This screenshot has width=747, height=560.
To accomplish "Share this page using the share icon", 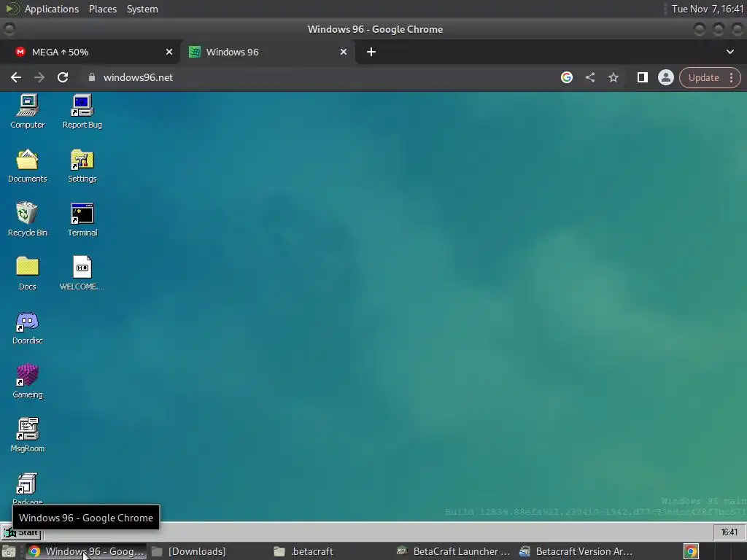I will [x=589, y=77].
